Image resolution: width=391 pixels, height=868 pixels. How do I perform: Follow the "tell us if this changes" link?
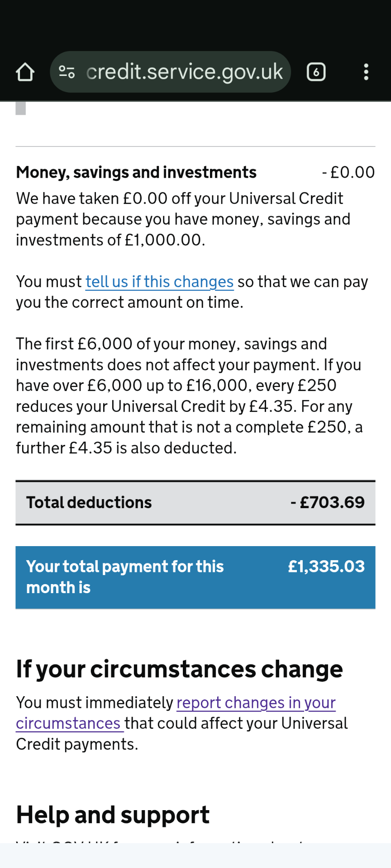pos(159,282)
